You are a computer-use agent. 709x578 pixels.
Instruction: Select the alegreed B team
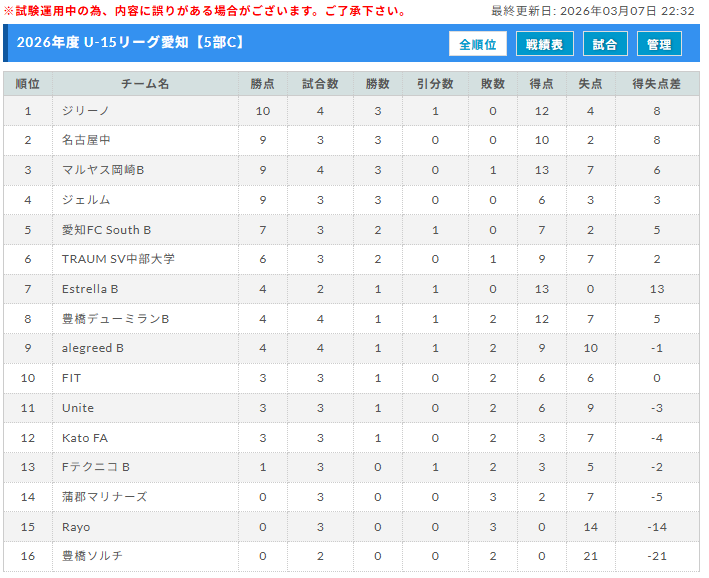coord(93,348)
